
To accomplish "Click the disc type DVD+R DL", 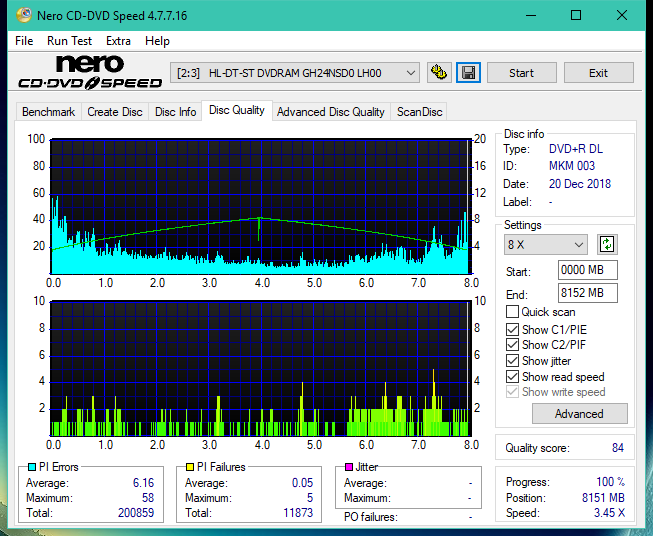I will click(576, 149).
